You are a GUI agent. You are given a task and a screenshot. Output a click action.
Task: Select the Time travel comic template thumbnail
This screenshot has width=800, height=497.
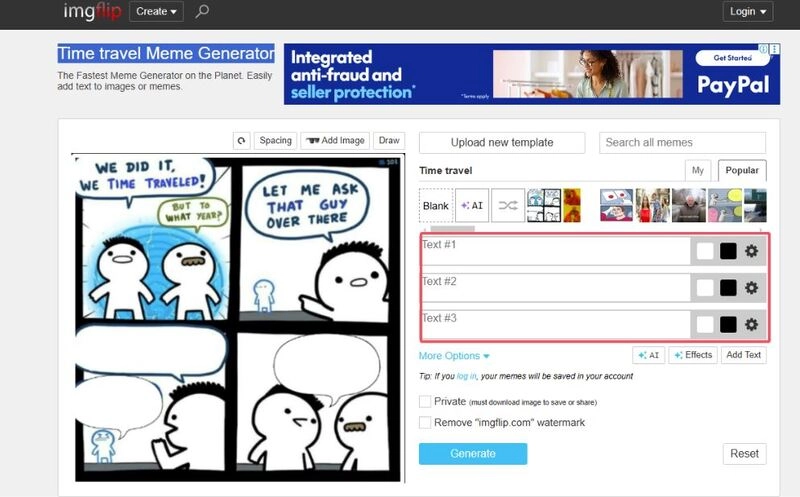(x=544, y=206)
